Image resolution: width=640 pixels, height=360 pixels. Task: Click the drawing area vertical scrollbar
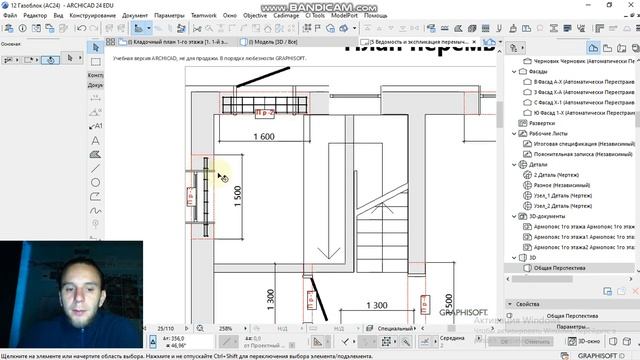pyautogui.click(x=500, y=115)
